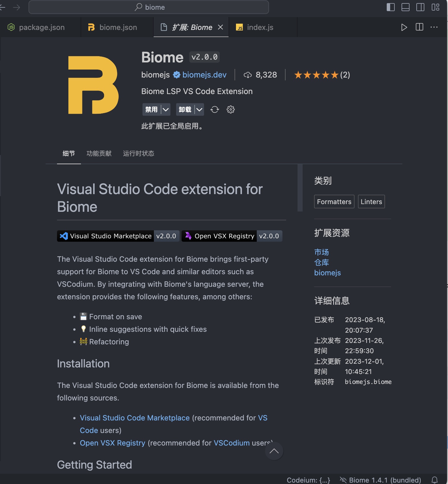Switch to the biome.json tab
Screen dimensions: 448x484
117,27
